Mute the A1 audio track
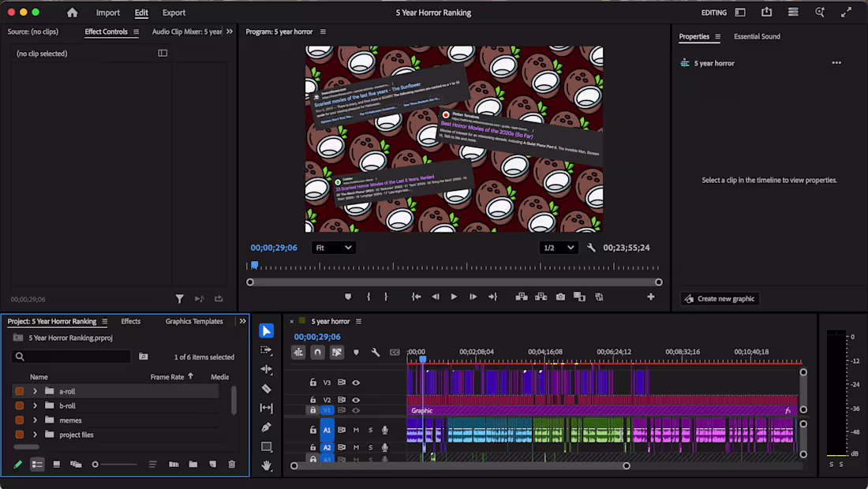The image size is (868, 489). tap(355, 430)
